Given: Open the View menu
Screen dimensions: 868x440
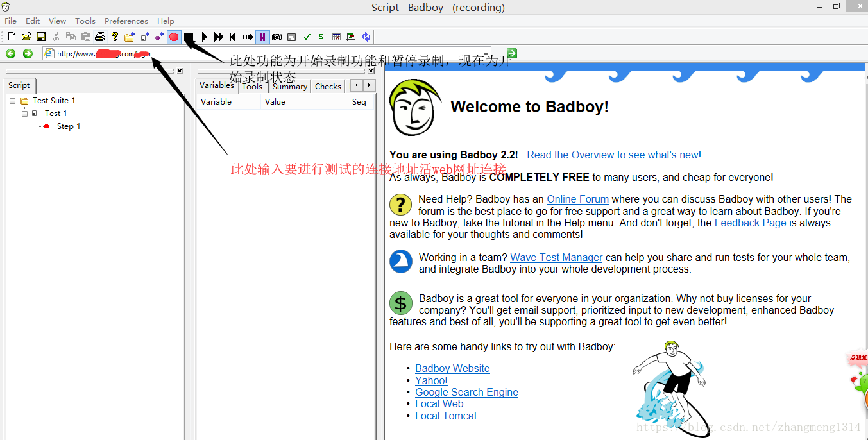Looking at the screenshot, I should tap(57, 21).
